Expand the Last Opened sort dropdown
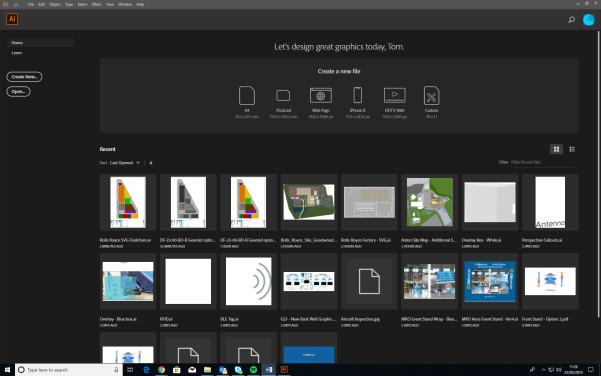Viewport: 601px width, 376px height. point(125,163)
